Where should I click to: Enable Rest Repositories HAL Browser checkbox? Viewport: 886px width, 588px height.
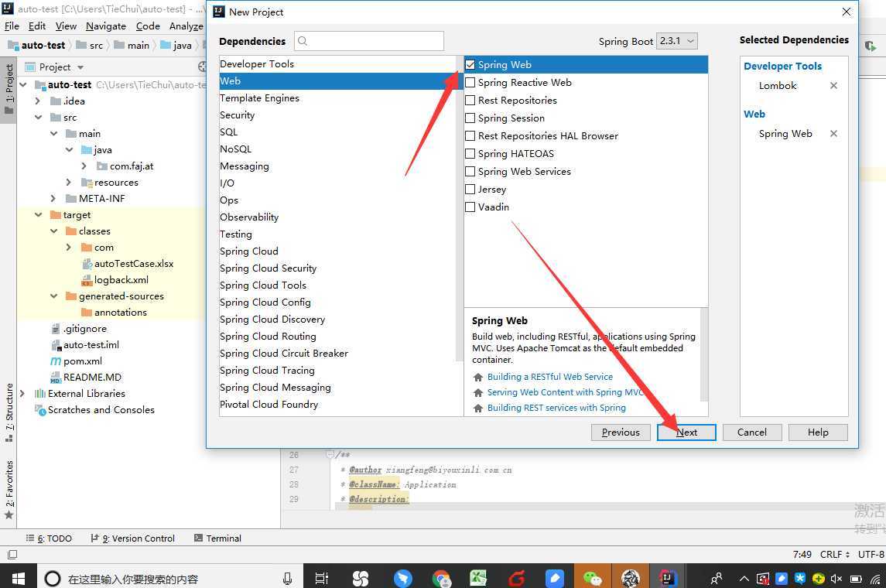470,135
